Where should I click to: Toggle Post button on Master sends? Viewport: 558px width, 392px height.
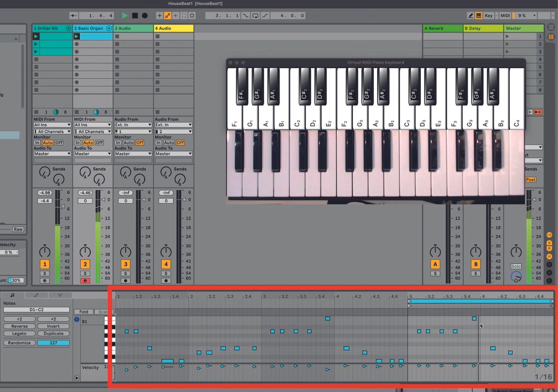[531, 180]
